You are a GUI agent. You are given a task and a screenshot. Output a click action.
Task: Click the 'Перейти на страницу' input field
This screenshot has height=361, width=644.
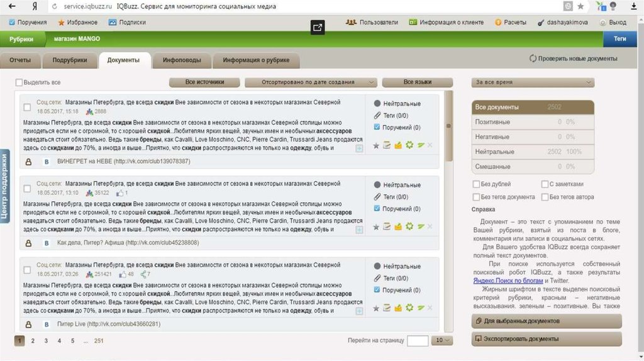coord(418,340)
